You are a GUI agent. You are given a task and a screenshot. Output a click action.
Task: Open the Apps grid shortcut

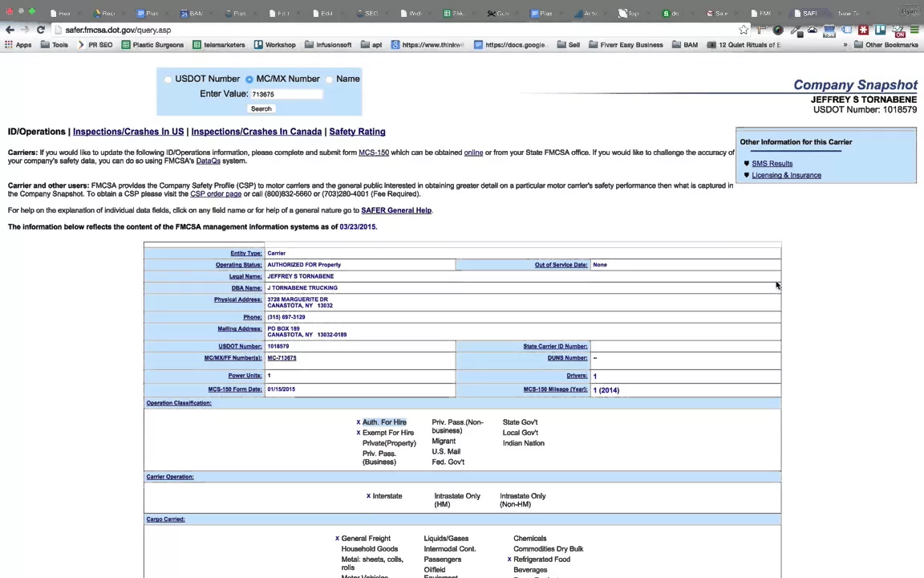click(x=18, y=45)
